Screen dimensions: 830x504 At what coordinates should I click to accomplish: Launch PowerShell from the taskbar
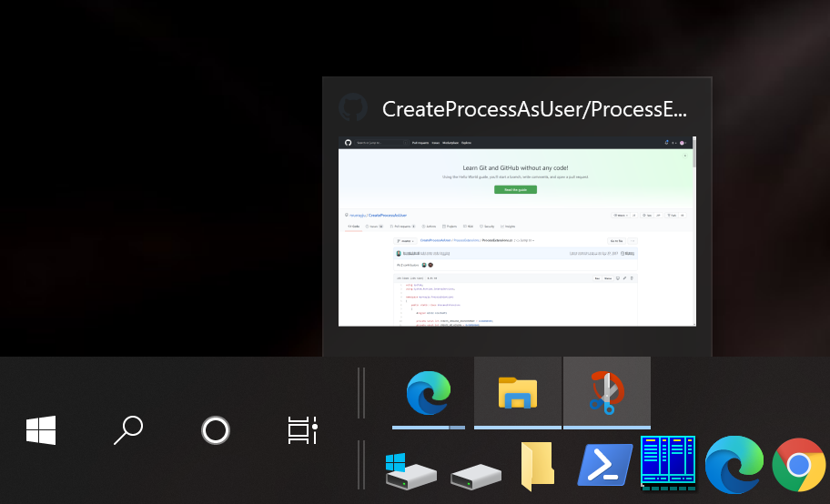pyautogui.click(x=604, y=465)
